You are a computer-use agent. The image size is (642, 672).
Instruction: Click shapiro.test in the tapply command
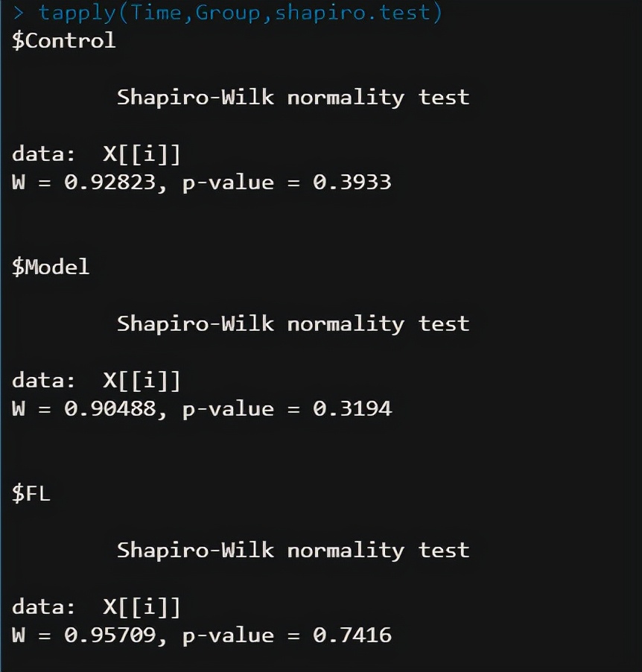pos(353,13)
